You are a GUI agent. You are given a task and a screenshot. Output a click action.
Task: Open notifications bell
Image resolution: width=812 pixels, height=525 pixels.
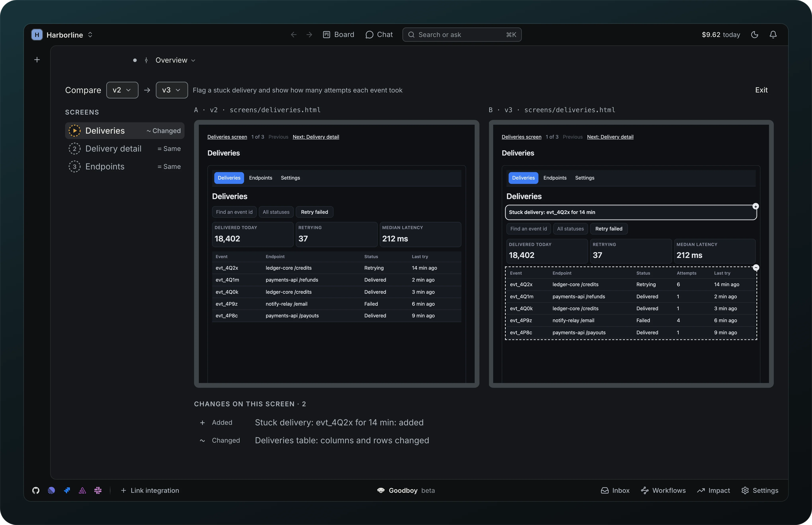click(773, 35)
